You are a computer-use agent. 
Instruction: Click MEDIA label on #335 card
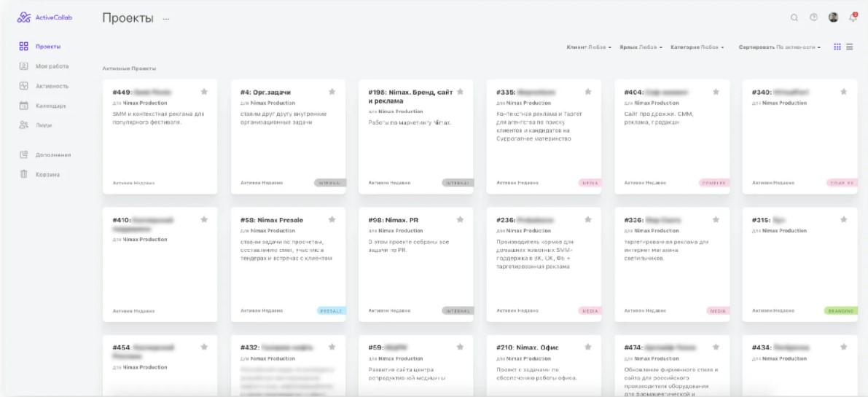[590, 182]
